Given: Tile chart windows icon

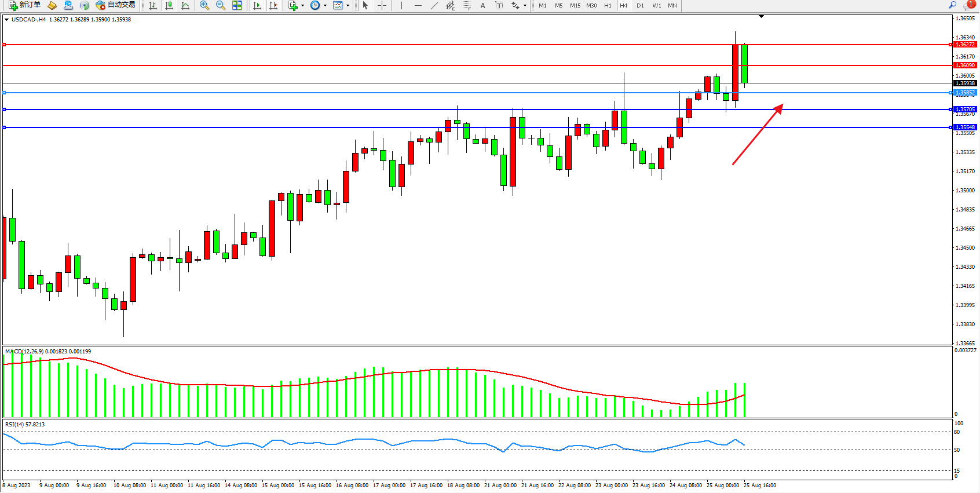Looking at the screenshot, I should 237,5.
